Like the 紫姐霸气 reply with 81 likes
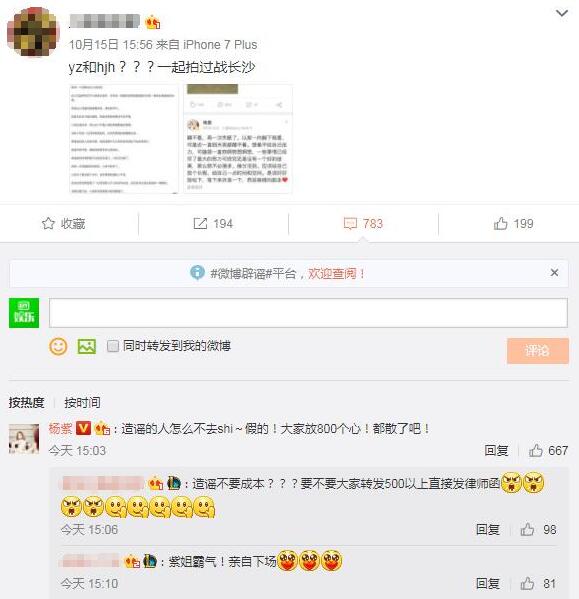This screenshot has height=599, width=579. point(538,584)
